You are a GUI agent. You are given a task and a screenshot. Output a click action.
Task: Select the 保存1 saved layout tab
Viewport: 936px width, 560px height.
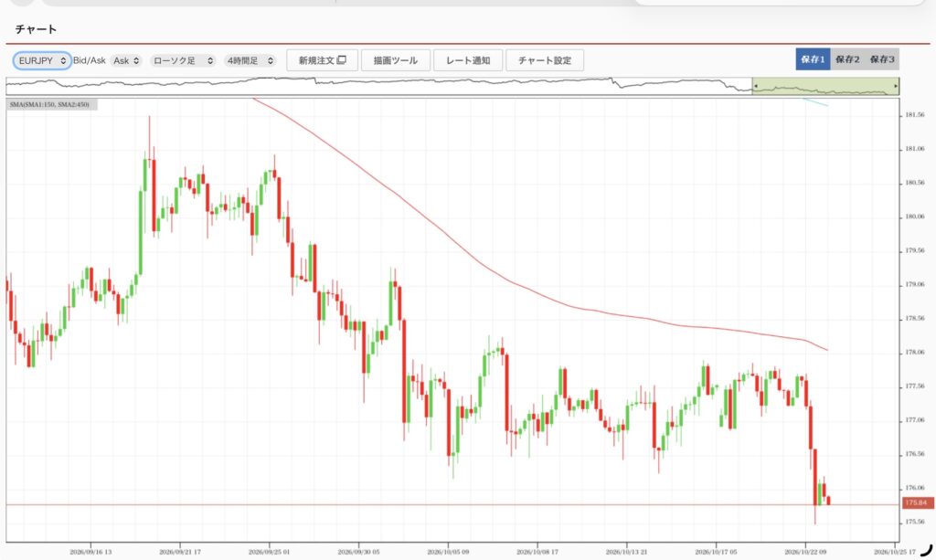click(x=813, y=59)
